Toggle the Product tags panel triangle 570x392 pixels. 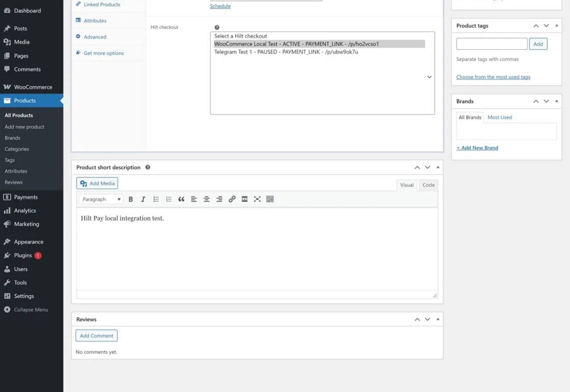[x=557, y=26]
